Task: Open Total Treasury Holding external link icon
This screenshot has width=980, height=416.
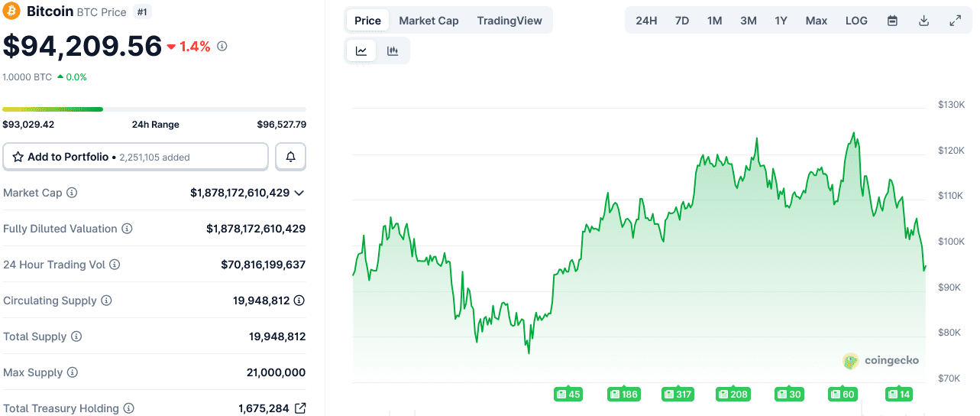Action: (300, 408)
